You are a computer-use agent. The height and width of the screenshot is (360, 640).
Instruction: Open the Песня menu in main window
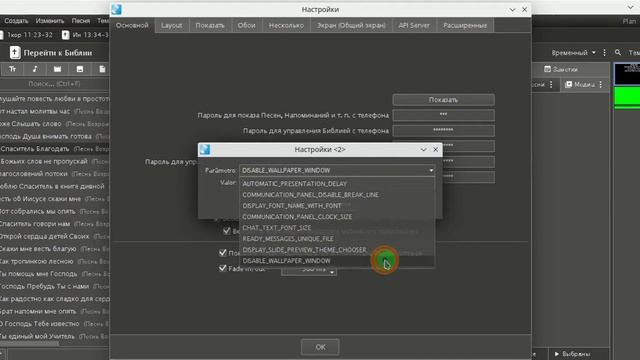coord(81,21)
